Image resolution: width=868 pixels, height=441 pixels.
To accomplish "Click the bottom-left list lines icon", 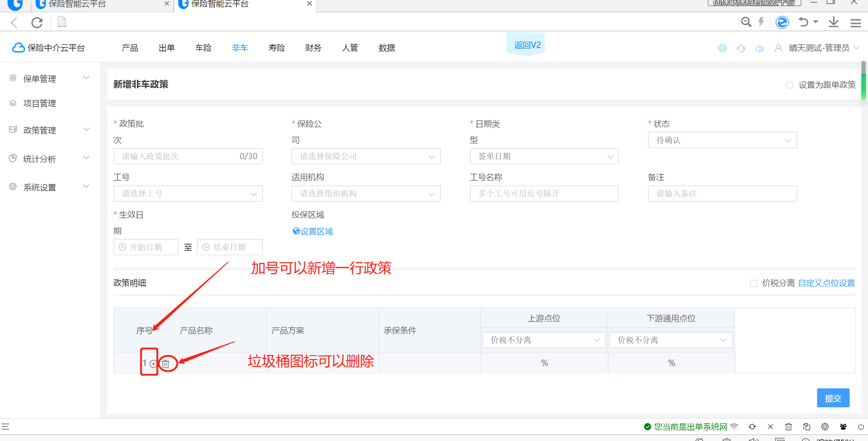I will (x=5, y=427).
